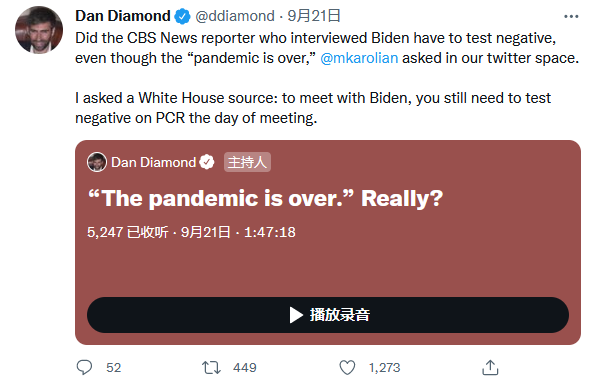Click the 449 retweets count
Image resolution: width=597 pixels, height=382 pixels.
[x=245, y=368]
